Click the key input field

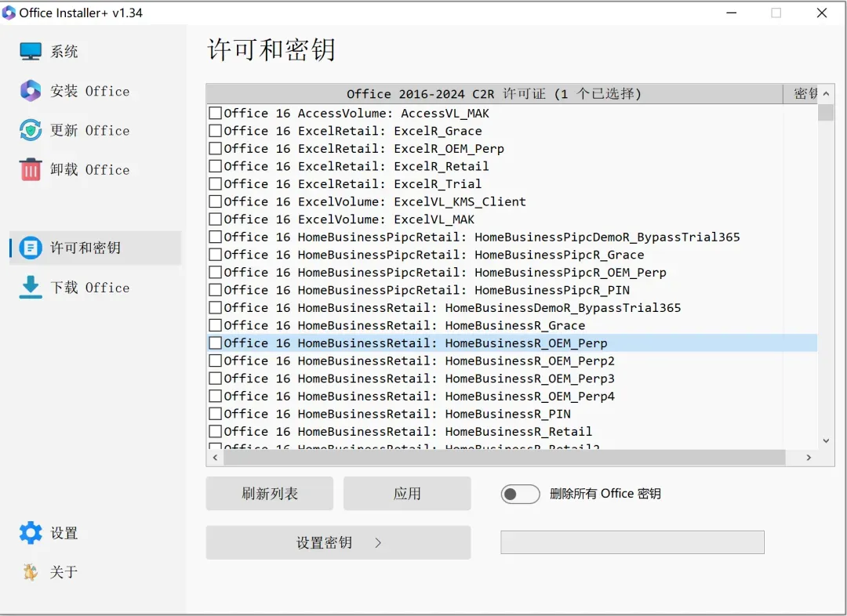[x=633, y=542]
